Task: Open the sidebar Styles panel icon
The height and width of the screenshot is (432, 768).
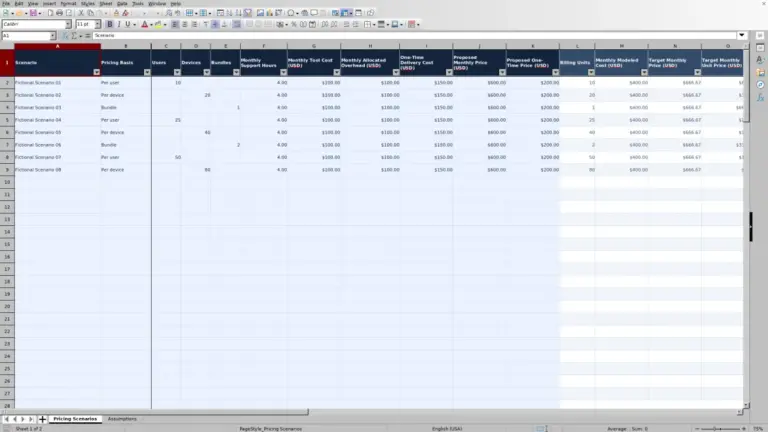Action: tap(760, 60)
